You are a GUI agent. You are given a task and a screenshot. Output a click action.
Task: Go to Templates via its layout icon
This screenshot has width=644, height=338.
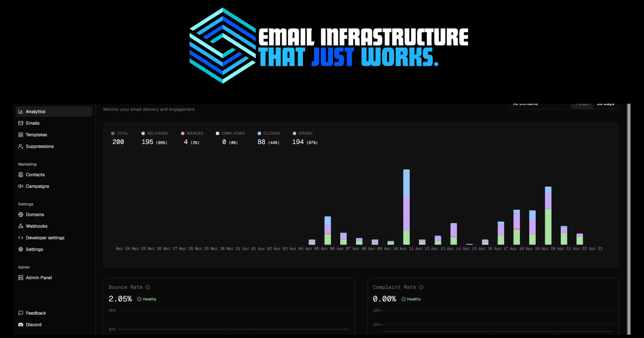[x=21, y=135]
